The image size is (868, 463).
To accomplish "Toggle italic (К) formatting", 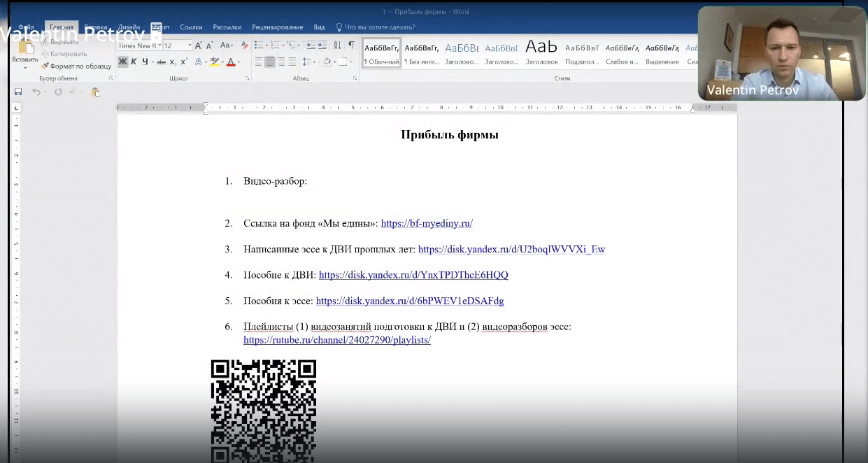I will click(x=134, y=62).
